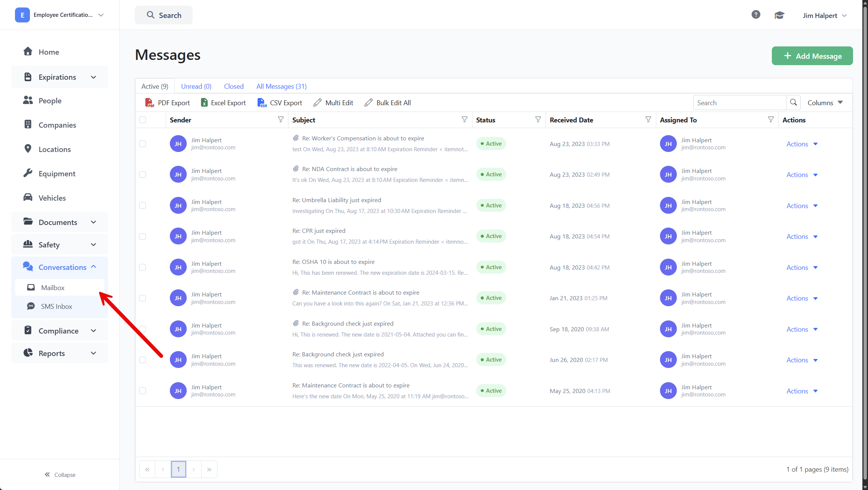Click the table Search input field
Image resolution: width=868 pixels, height=490 pixels.
click(739, 103)
